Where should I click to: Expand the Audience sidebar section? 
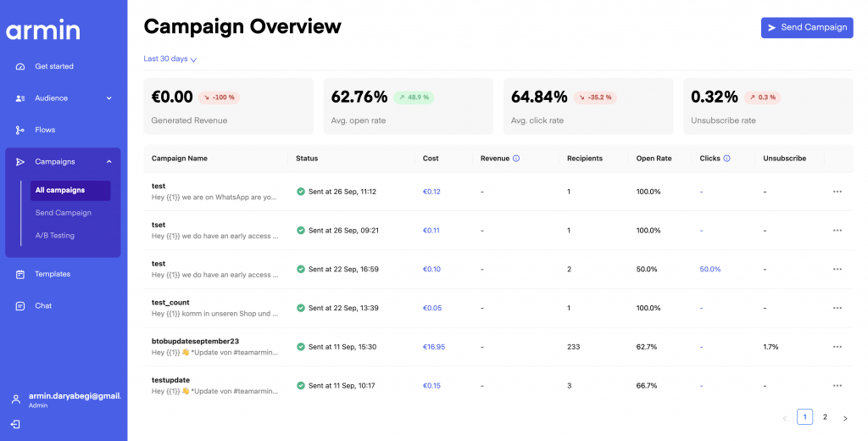pyautogui.click(x=108, y=98)
